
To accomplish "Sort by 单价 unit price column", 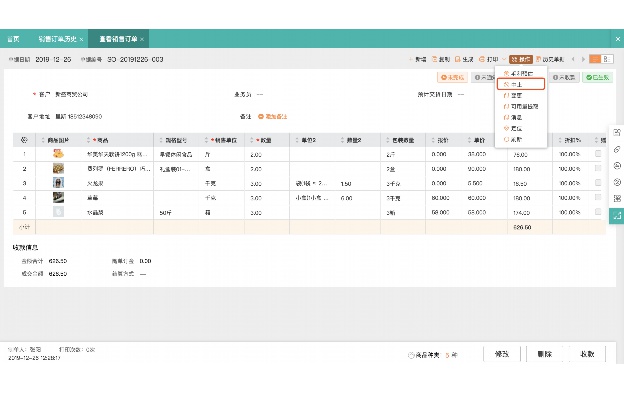I will (x=470, y=140).
